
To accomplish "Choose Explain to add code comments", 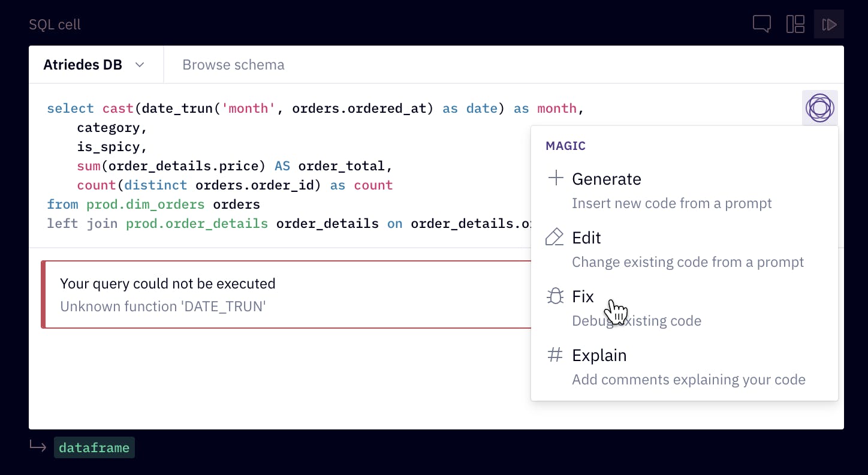I will coord(599,356).
